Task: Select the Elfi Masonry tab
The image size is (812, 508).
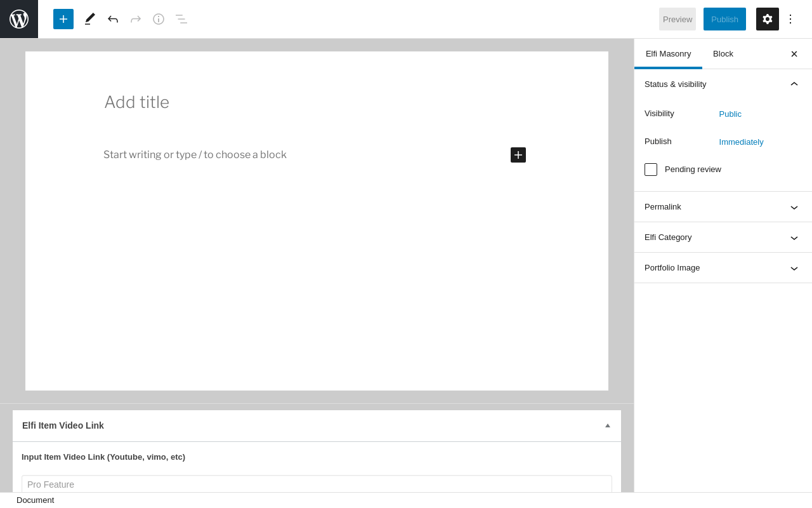Action: coord(668,54)
